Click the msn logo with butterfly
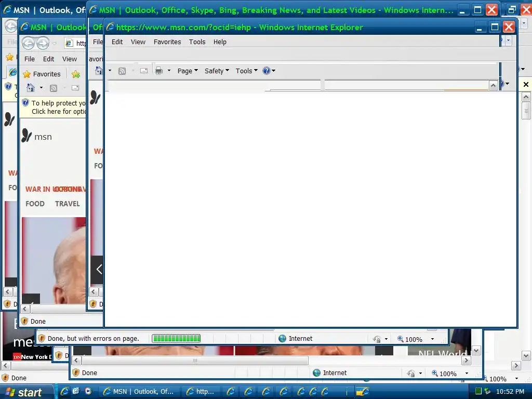 point(37,136)
